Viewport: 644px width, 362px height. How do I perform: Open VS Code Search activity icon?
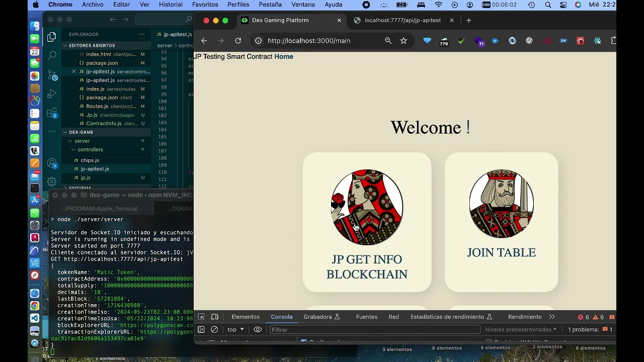tap(52, 56)
